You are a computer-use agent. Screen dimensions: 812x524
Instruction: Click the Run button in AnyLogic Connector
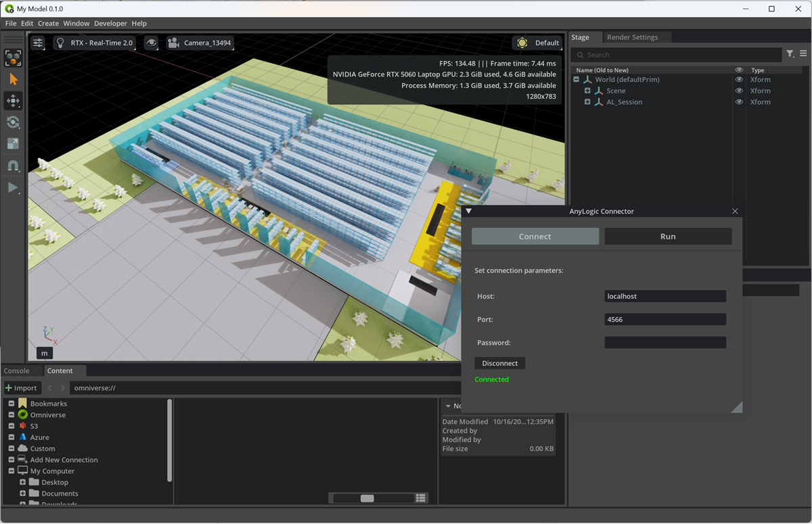point(667,236)
